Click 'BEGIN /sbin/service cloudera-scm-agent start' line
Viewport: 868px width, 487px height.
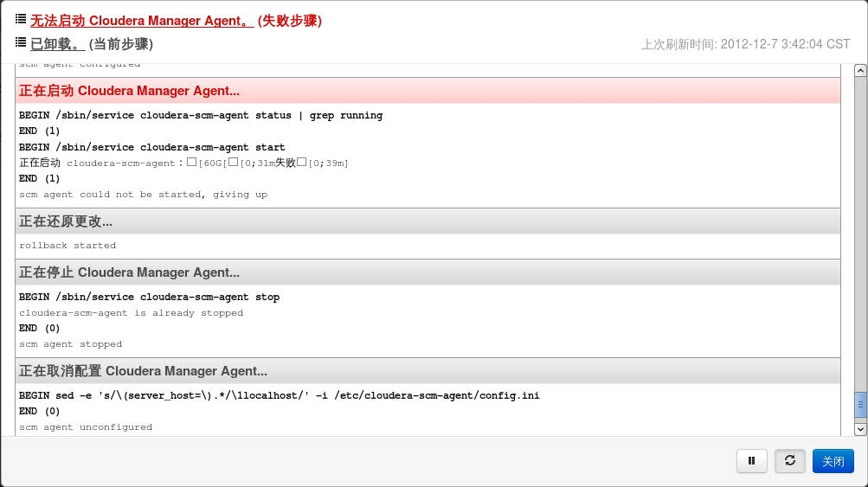(152, 147)
